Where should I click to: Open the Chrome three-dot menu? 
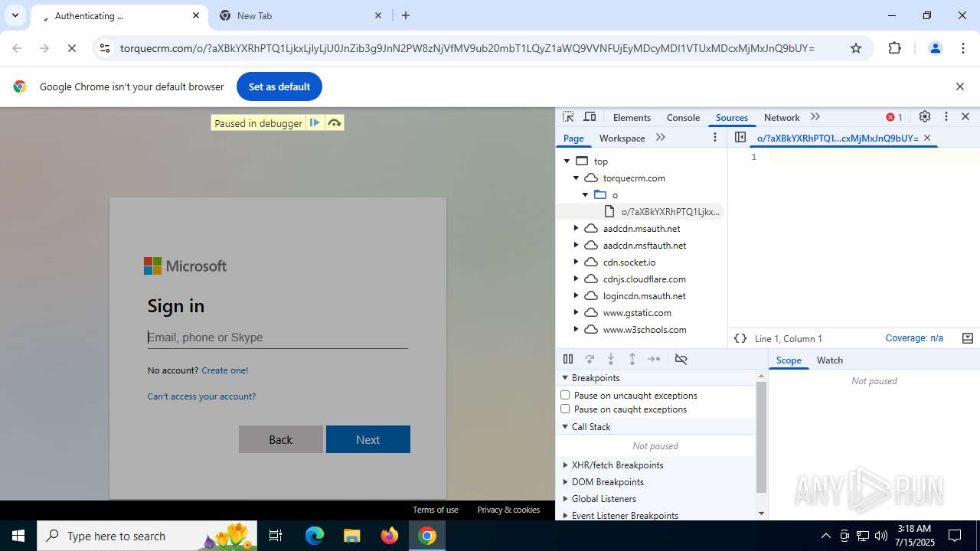tap(963, 48)
